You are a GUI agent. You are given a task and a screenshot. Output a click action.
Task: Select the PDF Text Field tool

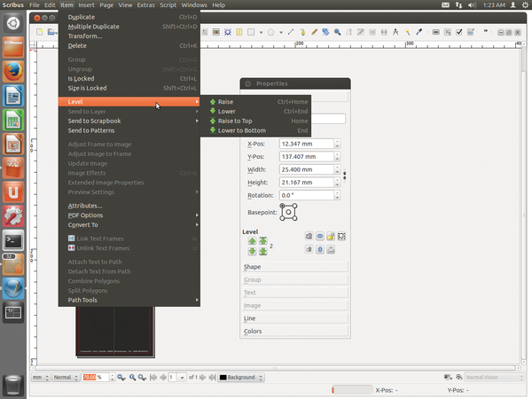(x=448, y=32)
